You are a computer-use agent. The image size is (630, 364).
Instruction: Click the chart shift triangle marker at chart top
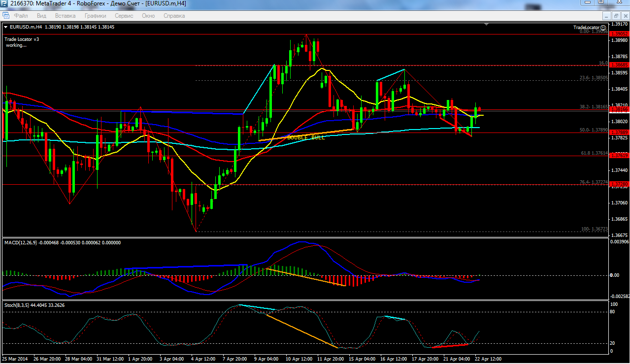tap(487, 24)
